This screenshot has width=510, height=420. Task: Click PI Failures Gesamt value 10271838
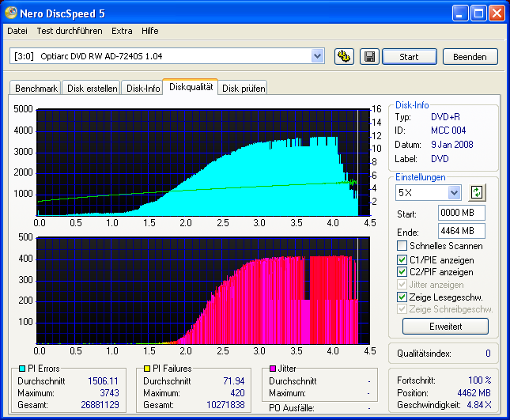(225, 405)
